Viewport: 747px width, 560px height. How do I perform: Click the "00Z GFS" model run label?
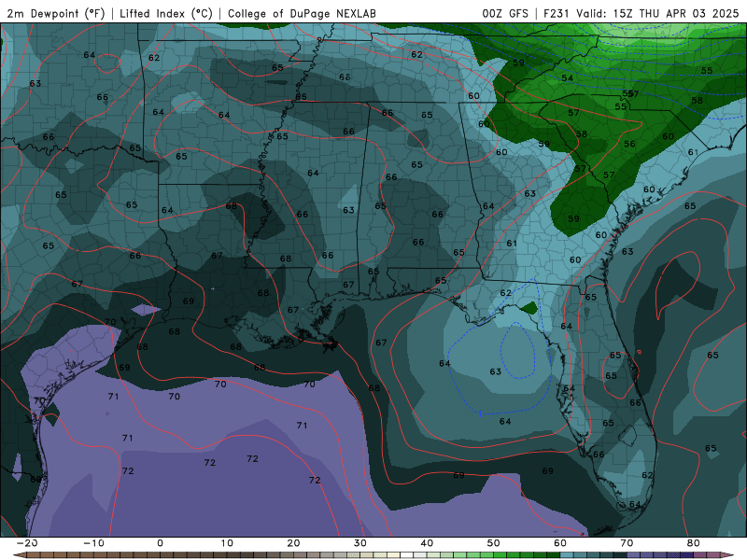(505, 13)
